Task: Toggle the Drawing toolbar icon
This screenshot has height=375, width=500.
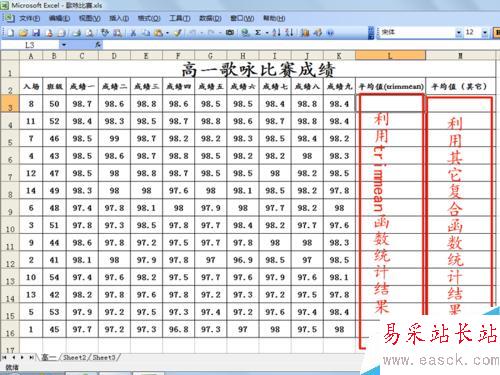Action: click(317, 33)
